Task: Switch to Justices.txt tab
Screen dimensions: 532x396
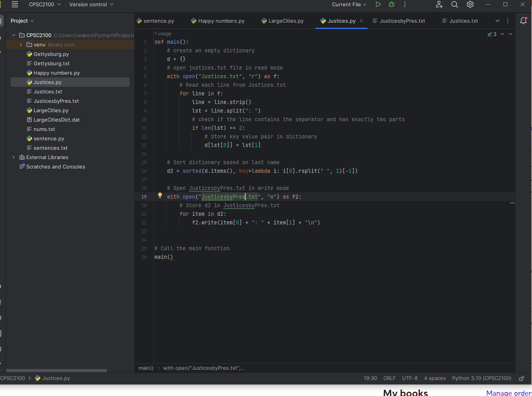Action: pyautogui.click(x=460, y=21)
